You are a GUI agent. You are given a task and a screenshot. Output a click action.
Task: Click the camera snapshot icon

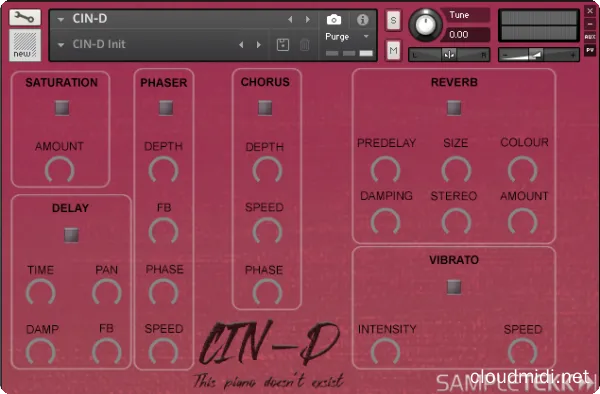click(x=334, y=20)
